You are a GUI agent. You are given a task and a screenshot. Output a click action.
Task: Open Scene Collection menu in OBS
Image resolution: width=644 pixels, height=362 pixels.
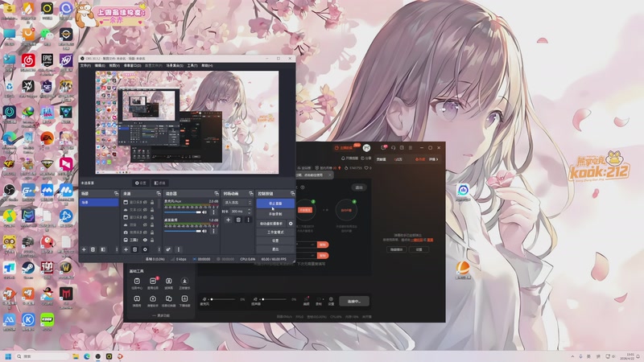(175, 66)
